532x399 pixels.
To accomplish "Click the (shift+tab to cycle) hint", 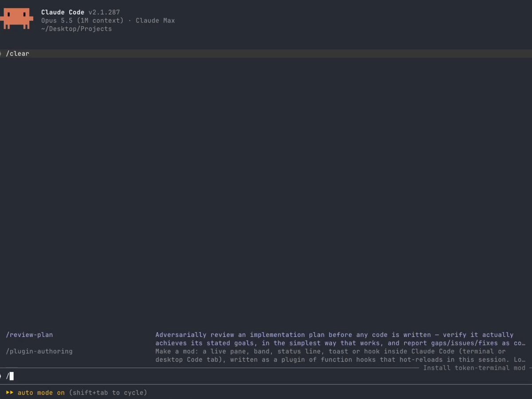I will [x=108, y=393].
